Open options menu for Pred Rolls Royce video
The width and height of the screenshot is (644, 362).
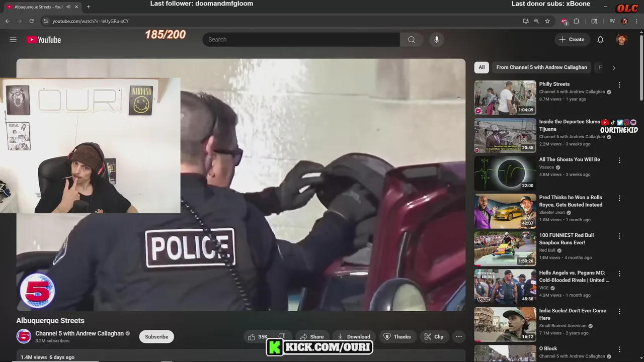click(x=619, y=198)
